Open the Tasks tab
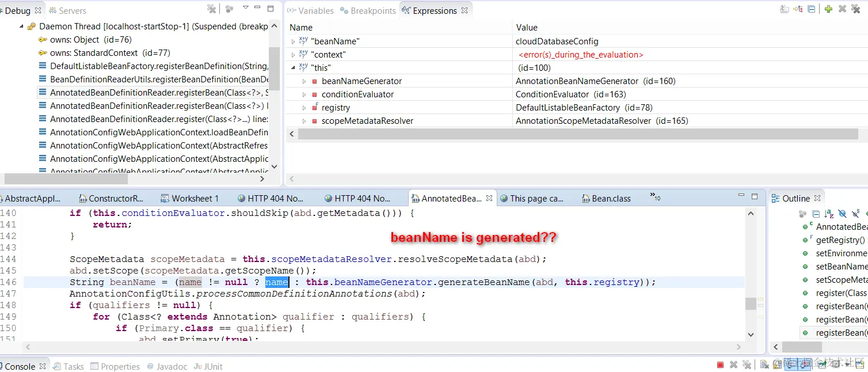 tap(68, 366)
